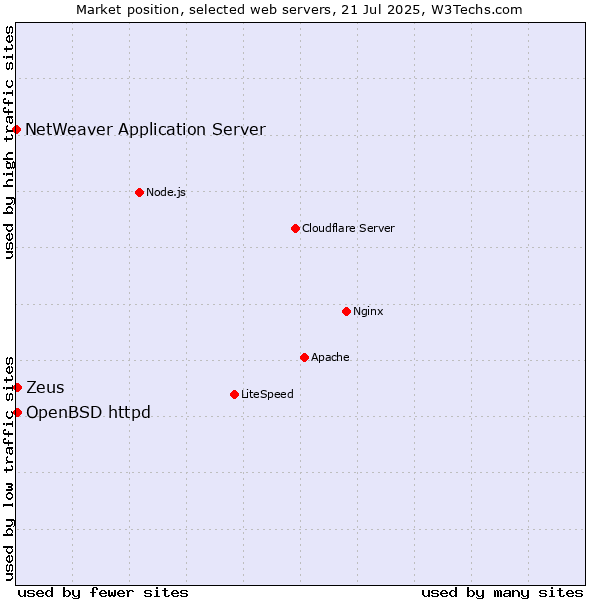Click the LiteSpeed red marker

coord(235,395)
